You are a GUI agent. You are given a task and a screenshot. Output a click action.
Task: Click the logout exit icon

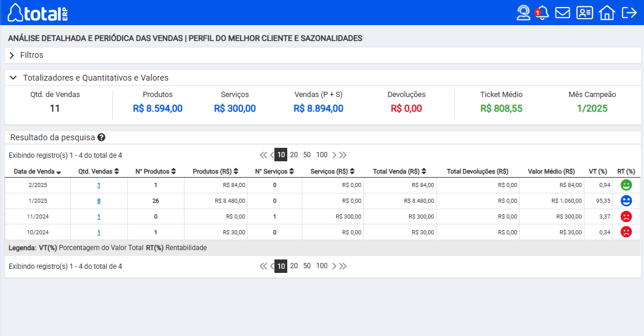[x=629, y=12]
